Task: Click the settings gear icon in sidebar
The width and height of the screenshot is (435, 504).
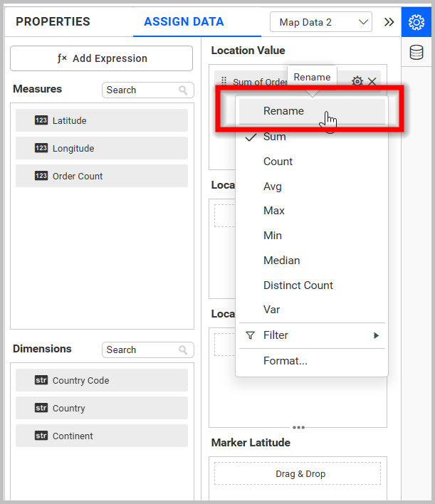Action: 416,22
